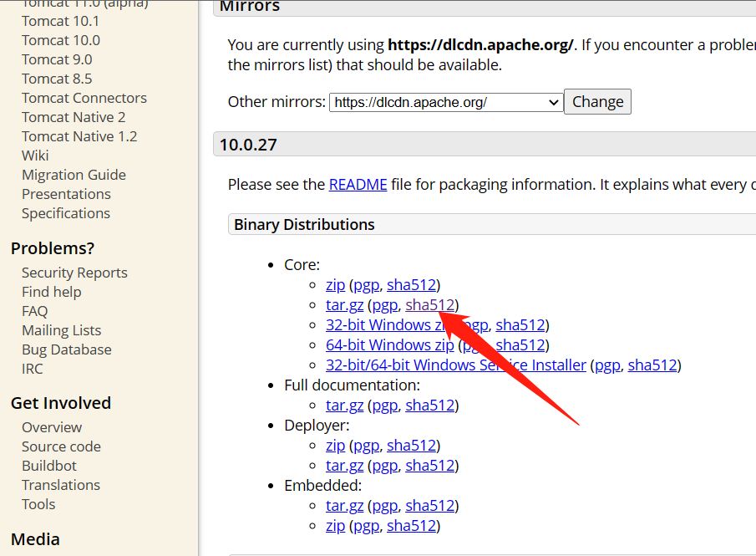Open pgp signature for Core zip
This screenshot has height=556, width=756.
(x=367, y=285)
